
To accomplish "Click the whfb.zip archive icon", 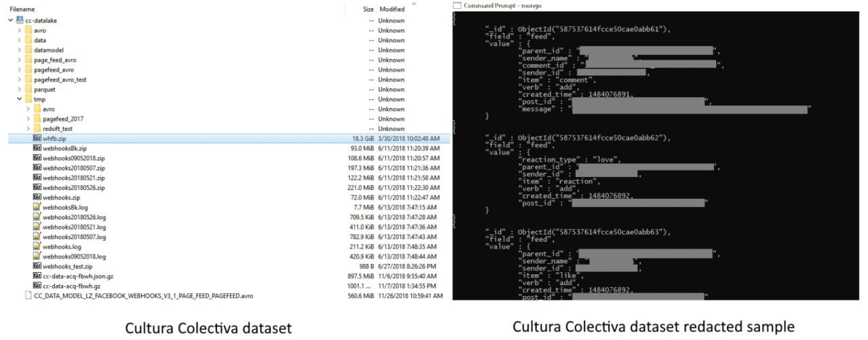I will click(x=37, y=138).
